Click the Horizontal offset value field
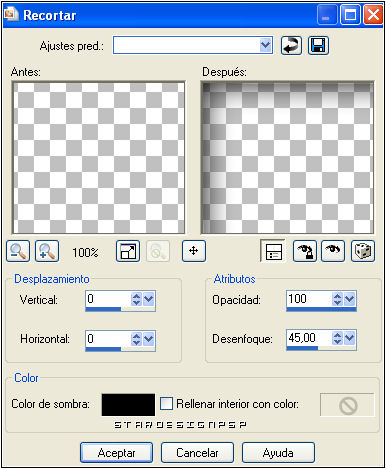The image size is (386, 469). point(108,339)
